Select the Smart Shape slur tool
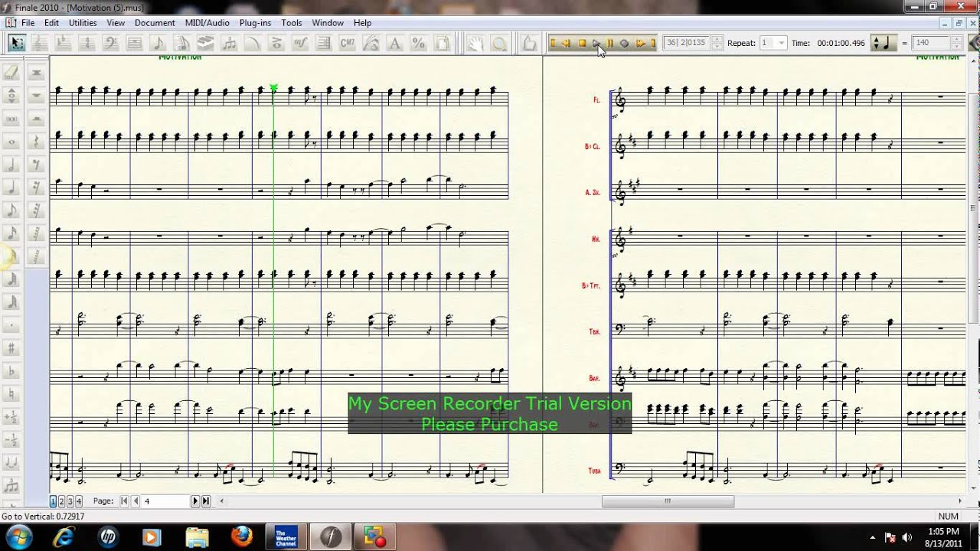The height and width of the screenshot is (551, 980). tap(253, 43)
